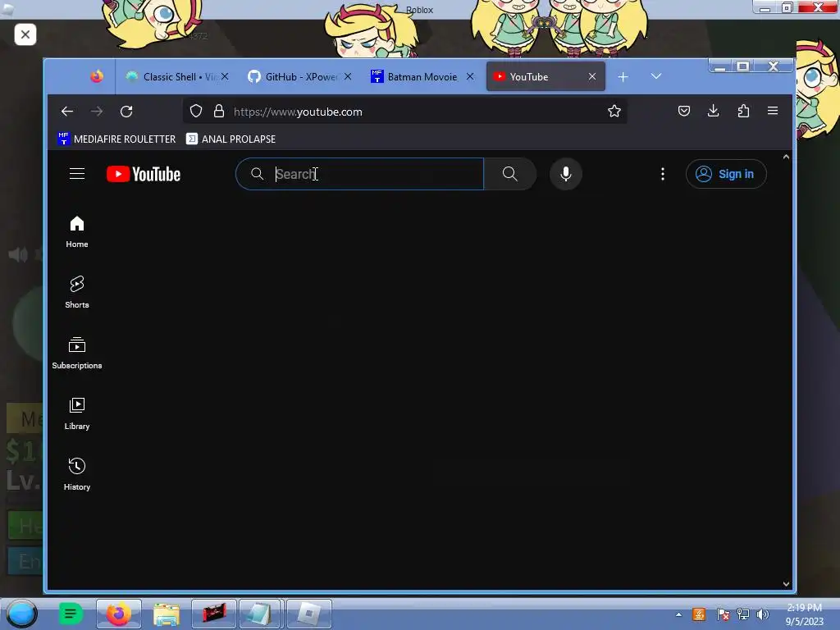Click the volume speaker tray icon
840x630 pixels.
763,614
